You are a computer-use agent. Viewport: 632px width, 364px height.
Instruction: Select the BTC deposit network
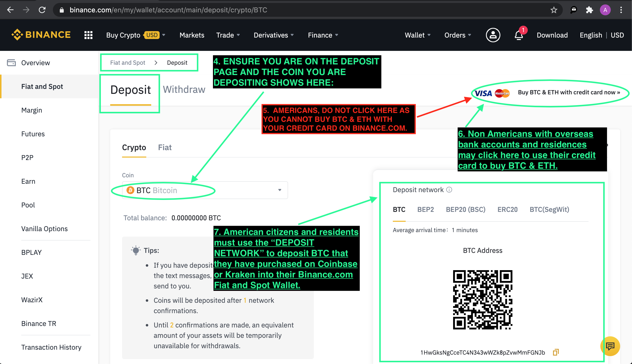[x=399, y=209]
